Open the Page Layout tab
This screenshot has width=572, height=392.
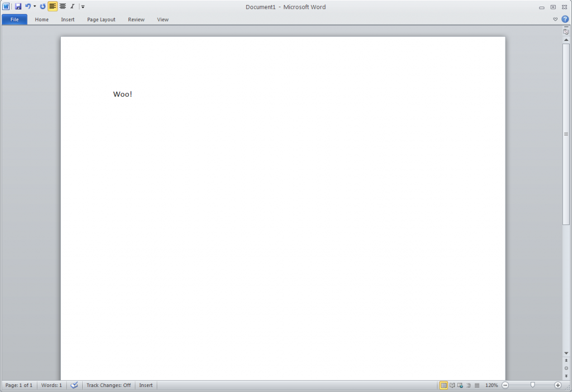pyautogui.click(x=101, y=20)
